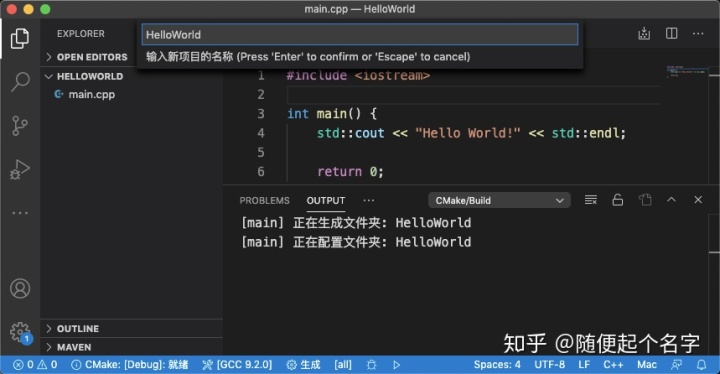Click the build-and-download icon in editor toolbar
The width and height of the screenshot is (720, 374).
pos(644,34)
